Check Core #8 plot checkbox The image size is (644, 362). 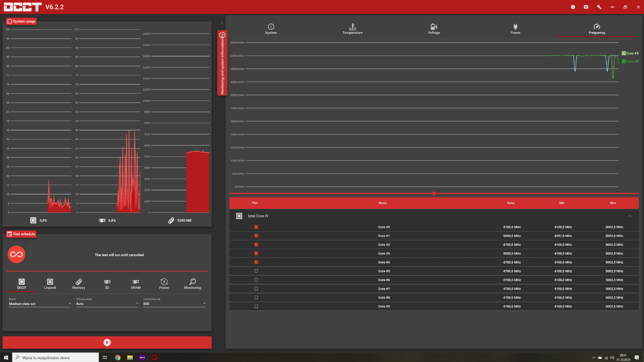[x=256, y=298]
